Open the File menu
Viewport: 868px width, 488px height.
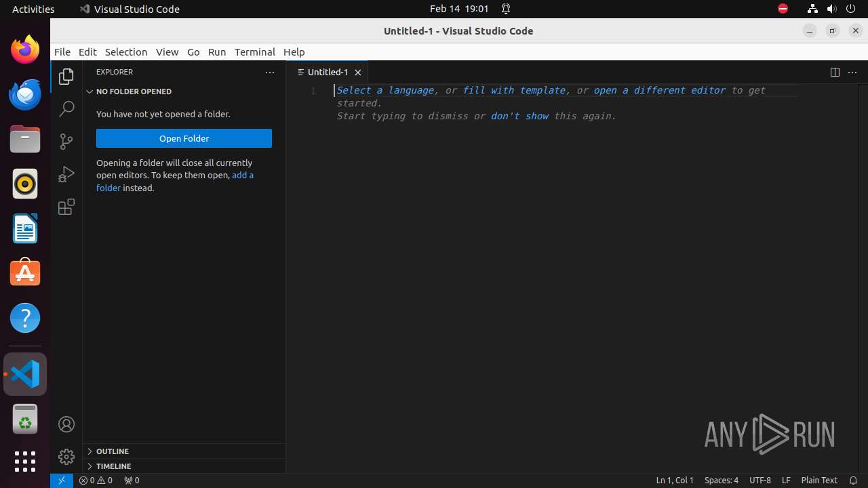(x=62, y=52)
